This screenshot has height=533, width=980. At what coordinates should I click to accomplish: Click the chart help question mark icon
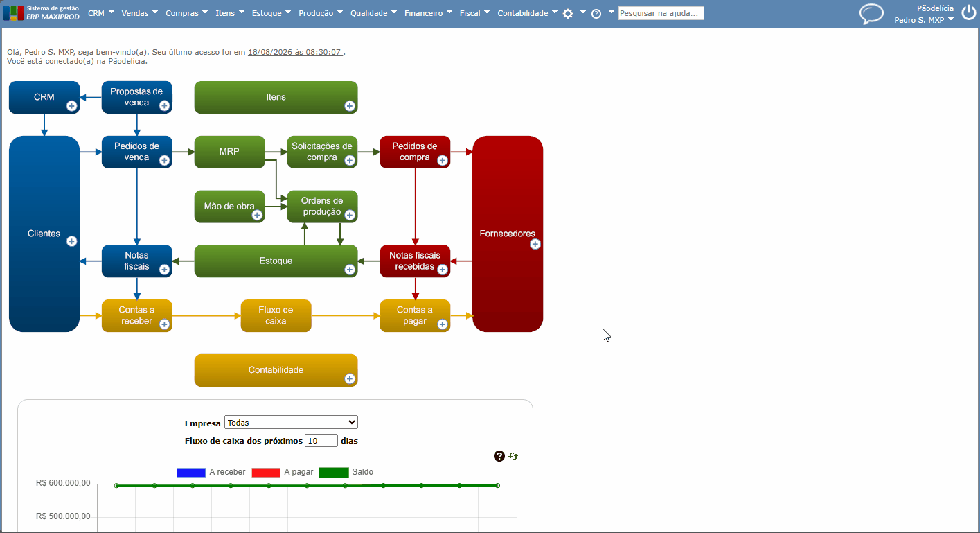tap(499, 456)
